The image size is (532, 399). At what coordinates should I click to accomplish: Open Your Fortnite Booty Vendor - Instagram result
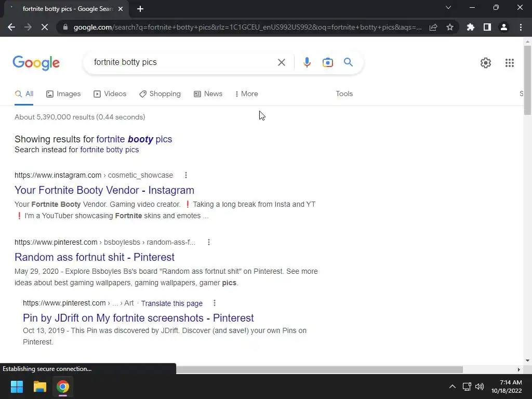[x=104, y=190]
